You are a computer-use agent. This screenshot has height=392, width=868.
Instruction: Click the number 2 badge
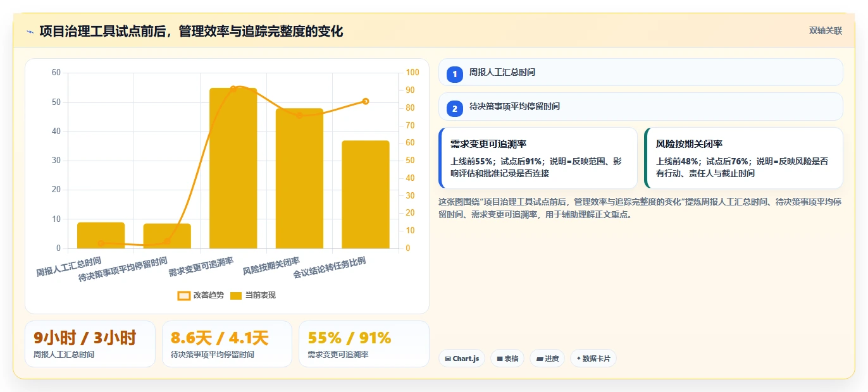(454, 108)
